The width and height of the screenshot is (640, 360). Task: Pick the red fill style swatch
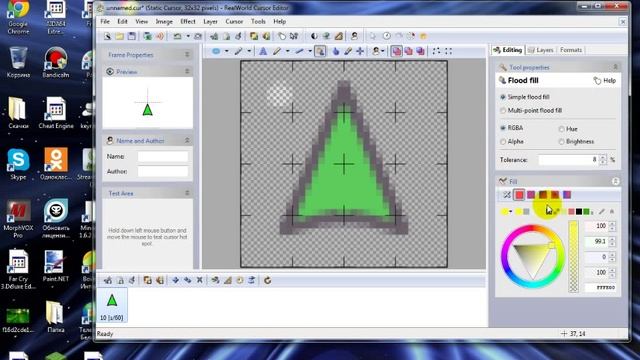519,195
